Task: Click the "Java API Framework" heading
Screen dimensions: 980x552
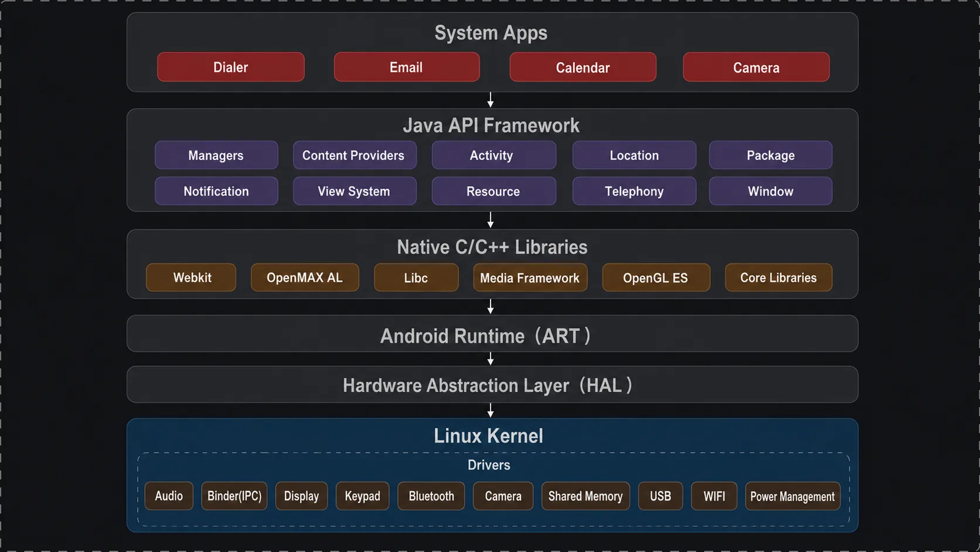Action: click(491, 126)
